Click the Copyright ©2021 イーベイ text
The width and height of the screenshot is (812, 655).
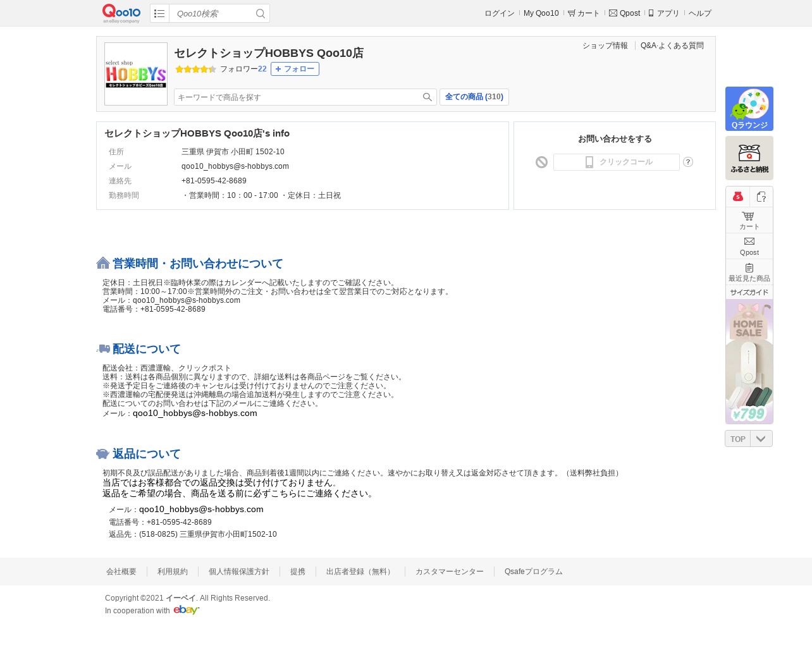[187, 598]
